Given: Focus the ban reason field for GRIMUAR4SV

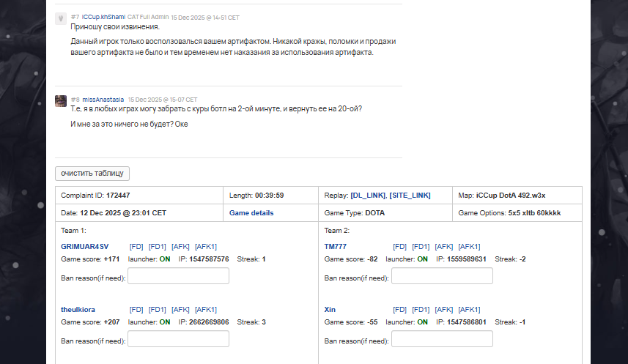Looking at the screenshot, I should (x=179, y=276).
